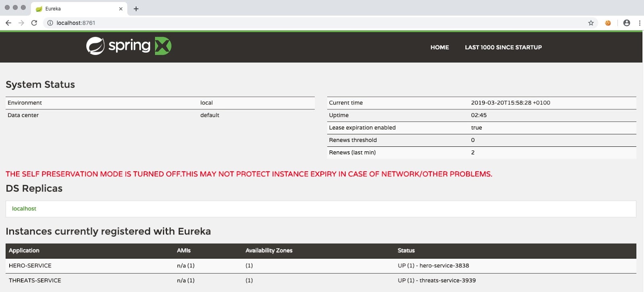Screen dimensions: 644x292
Task: Click n/a (1) in the HERO-SERVICE row
Action: pos(186,266)
